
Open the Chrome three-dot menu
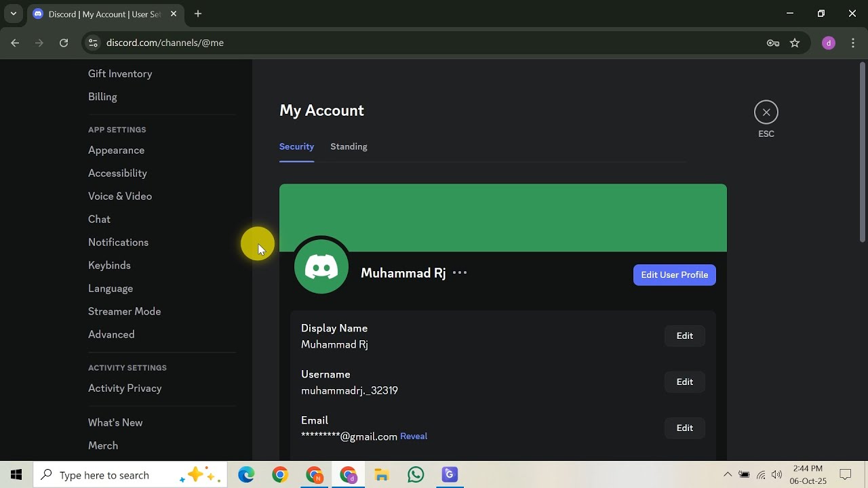[x=852, y=43]
